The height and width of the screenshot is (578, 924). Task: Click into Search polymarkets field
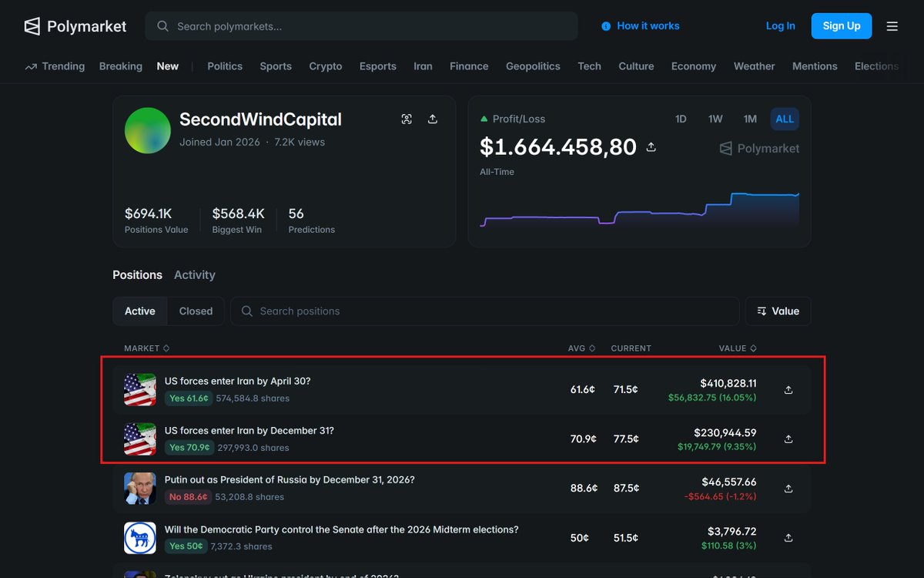(x=361, y=26)
